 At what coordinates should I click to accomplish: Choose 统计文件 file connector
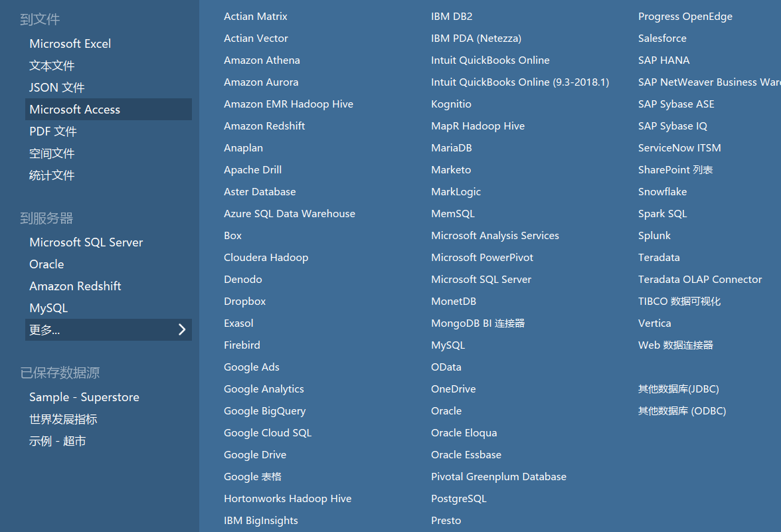tap(52, 175)
